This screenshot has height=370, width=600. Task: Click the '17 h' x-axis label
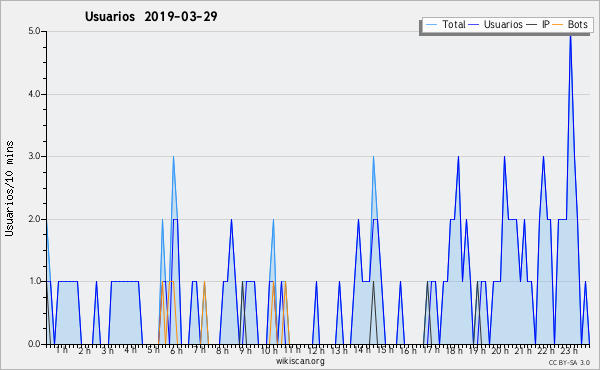[431, 350]
